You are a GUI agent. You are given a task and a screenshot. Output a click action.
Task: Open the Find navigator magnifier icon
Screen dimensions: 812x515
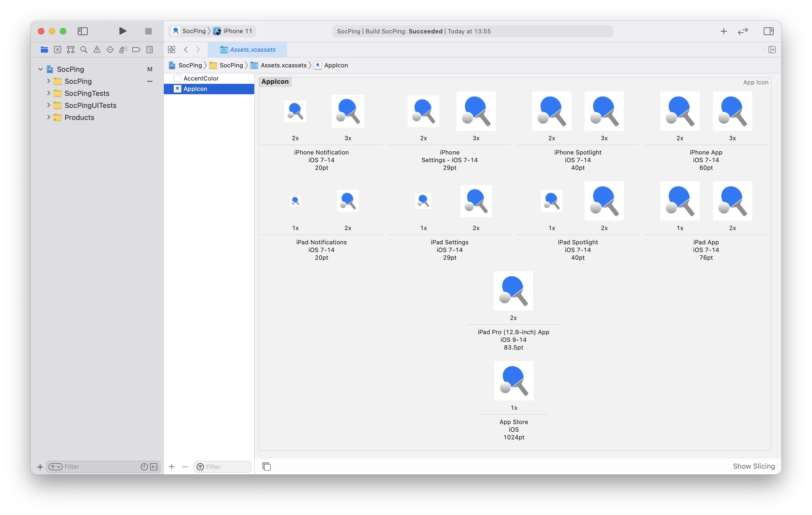(84, 50)
